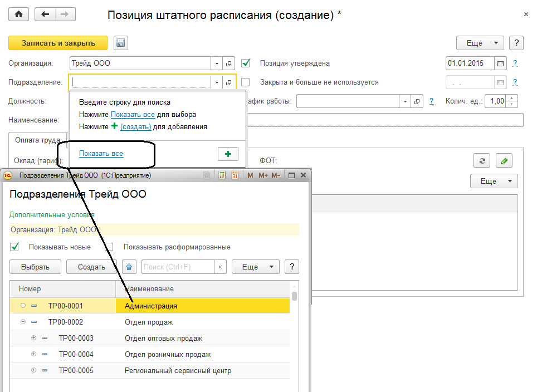Image resolution: width=537 pixels, height=392 pixels.
Task: Click the Номер column header
Action: [63, 288]
